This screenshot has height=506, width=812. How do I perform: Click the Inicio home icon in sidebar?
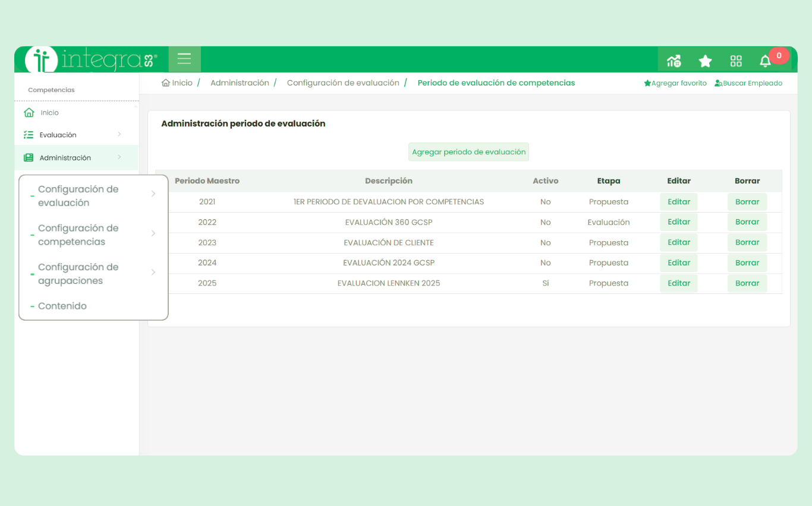29,112
